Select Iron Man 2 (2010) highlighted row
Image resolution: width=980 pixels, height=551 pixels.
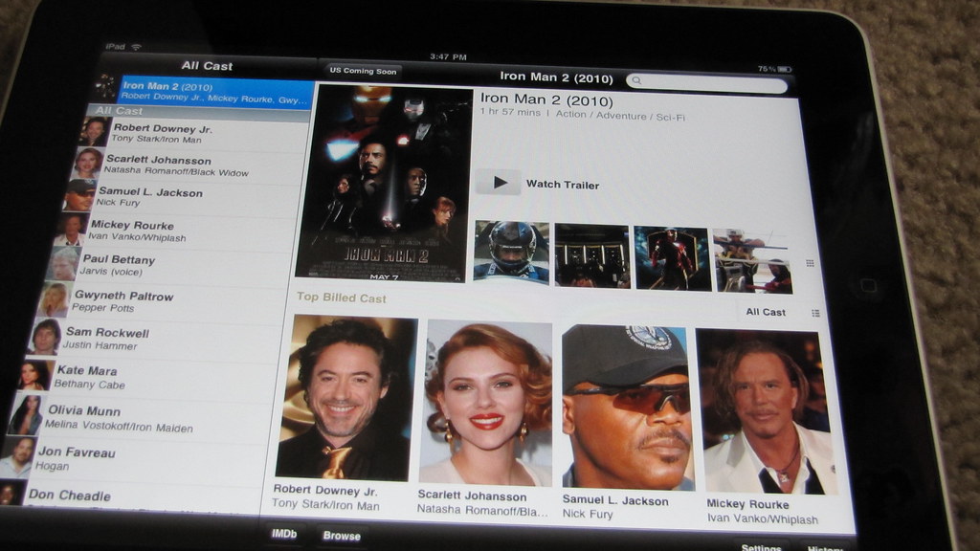coord(215,93)
